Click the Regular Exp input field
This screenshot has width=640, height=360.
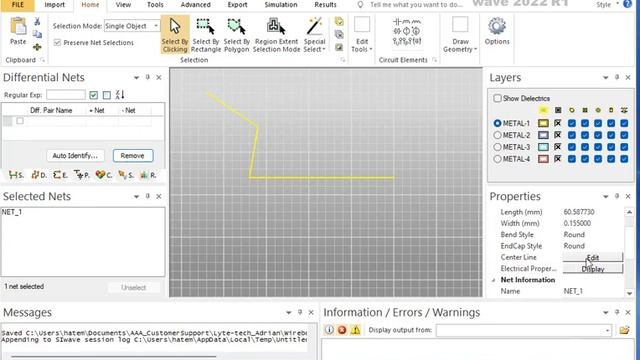click(x=66, y=95)
